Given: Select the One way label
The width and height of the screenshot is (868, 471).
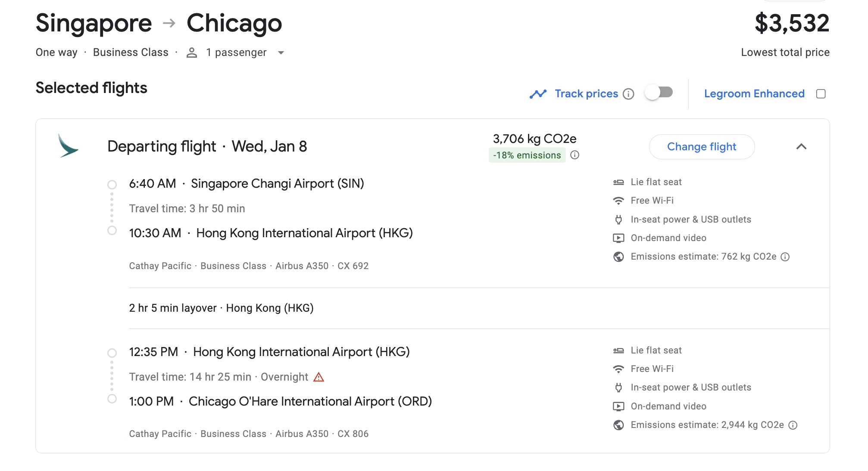Looking at the screenshot, I should click(x=56, y=52).
